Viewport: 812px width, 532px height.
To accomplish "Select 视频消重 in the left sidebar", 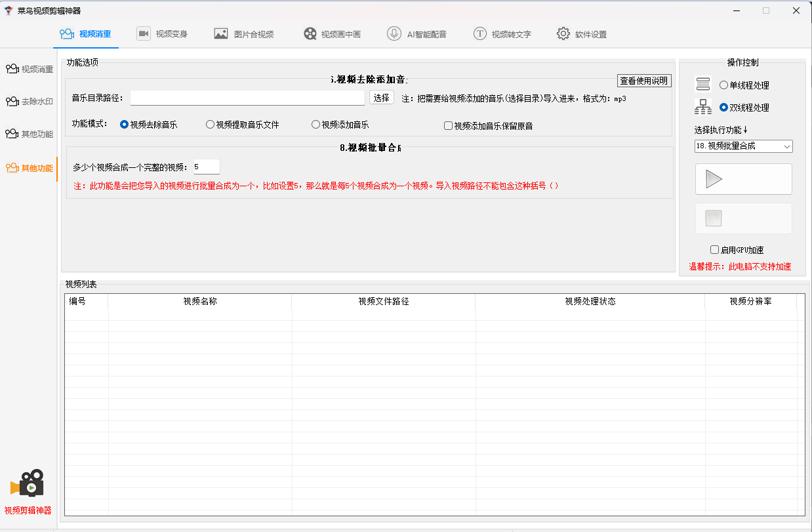I will click(29, 69).
